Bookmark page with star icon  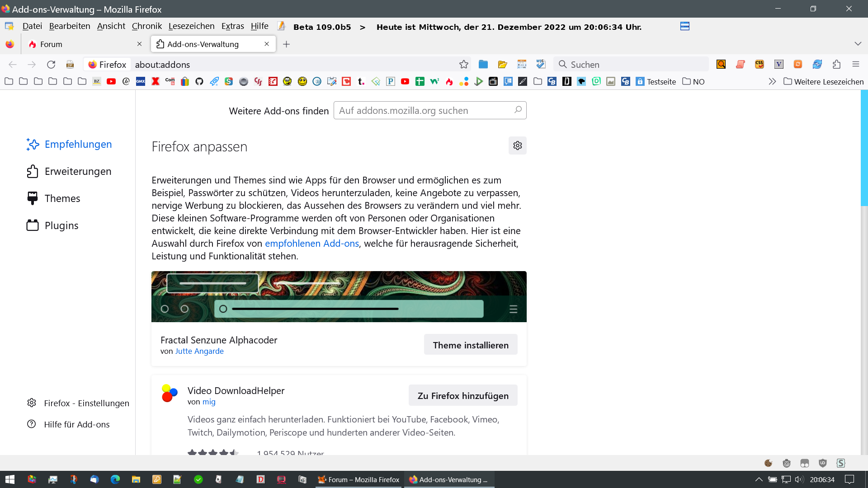pyautogui.click(x=463, y=65)
